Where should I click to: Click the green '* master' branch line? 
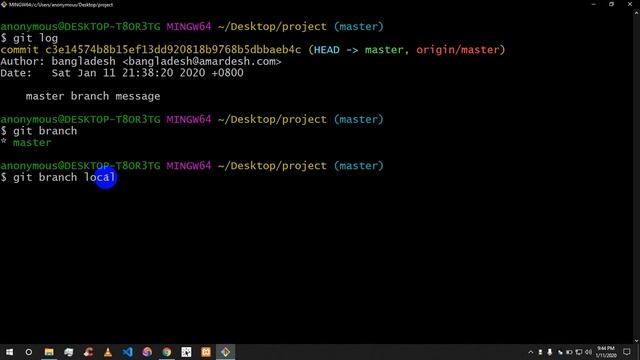coord(26,143)
